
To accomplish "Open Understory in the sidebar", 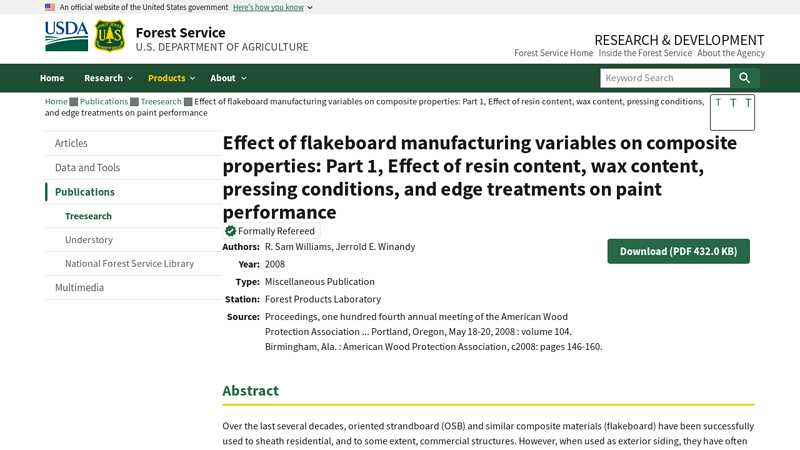I will pyautogui.click(x=134, y=240).
